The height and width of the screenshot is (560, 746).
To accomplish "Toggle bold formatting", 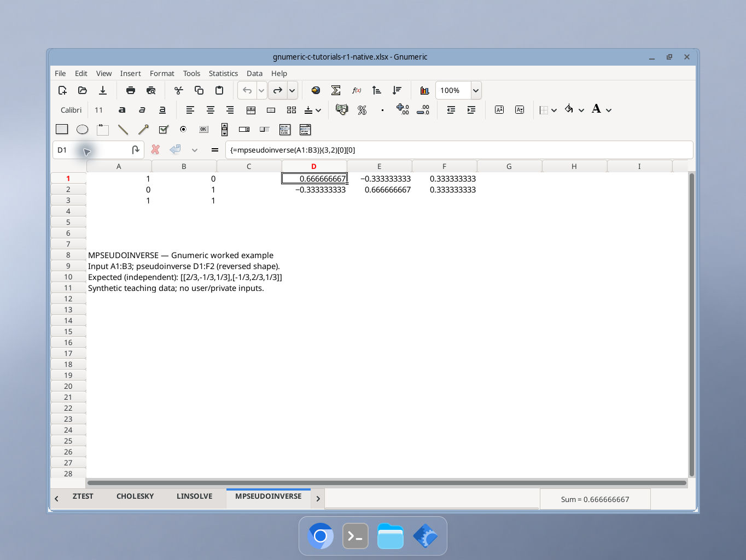I will click(x=122, y=110).
